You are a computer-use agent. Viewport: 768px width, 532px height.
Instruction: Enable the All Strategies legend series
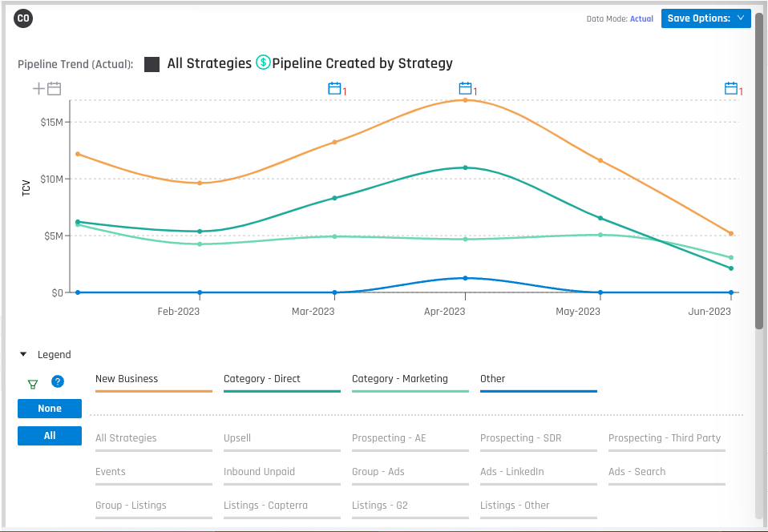154,441
